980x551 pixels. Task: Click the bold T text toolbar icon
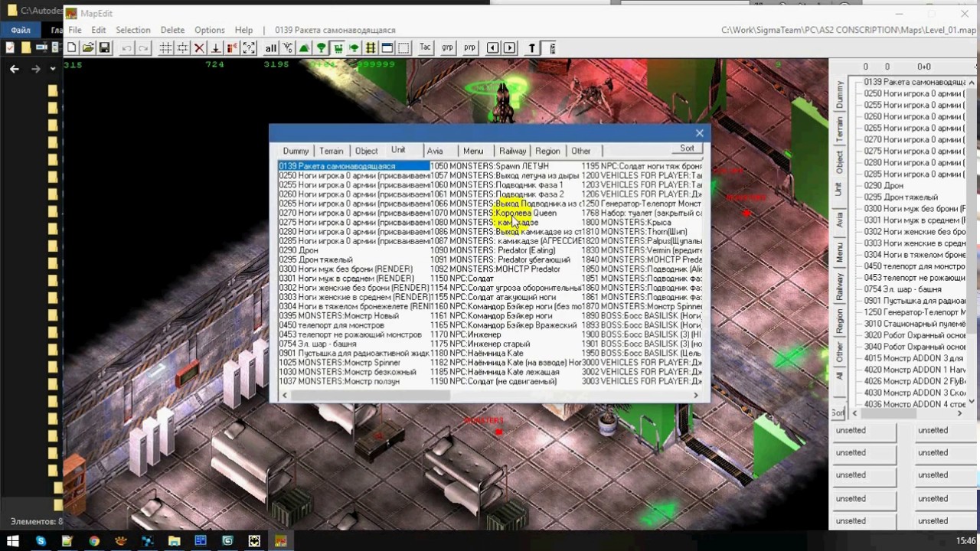click(532, 48)
